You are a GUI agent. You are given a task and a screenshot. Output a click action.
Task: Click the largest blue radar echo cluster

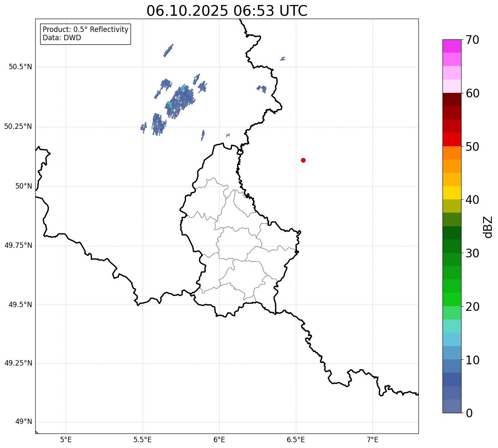180,102
